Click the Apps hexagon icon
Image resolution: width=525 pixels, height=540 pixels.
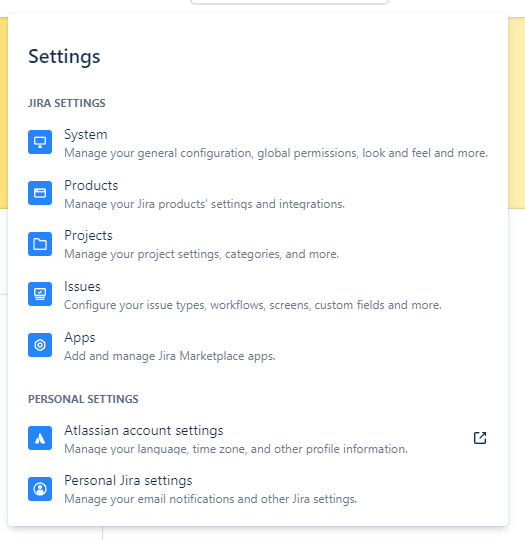(x=40, y=345)
